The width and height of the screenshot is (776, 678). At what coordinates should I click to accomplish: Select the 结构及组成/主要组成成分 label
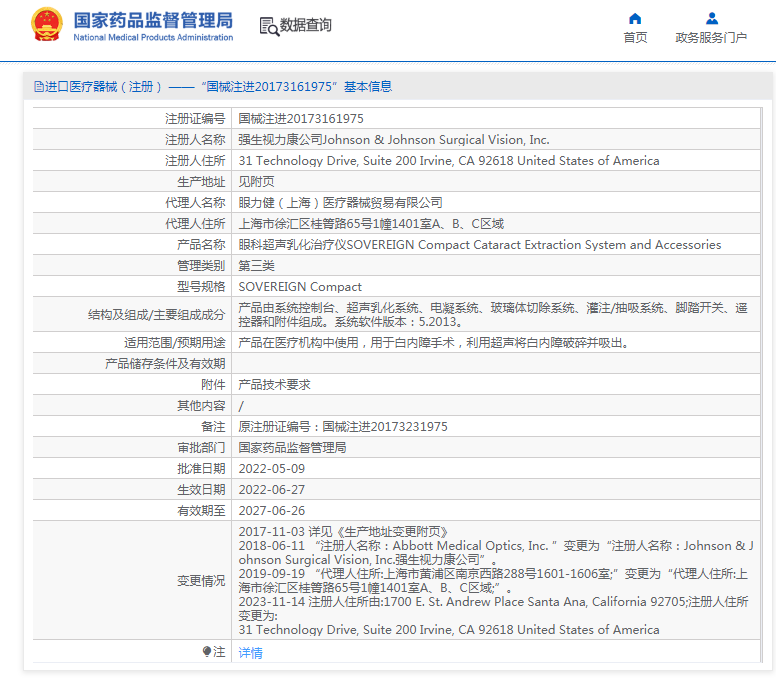[x=156, y=315]
